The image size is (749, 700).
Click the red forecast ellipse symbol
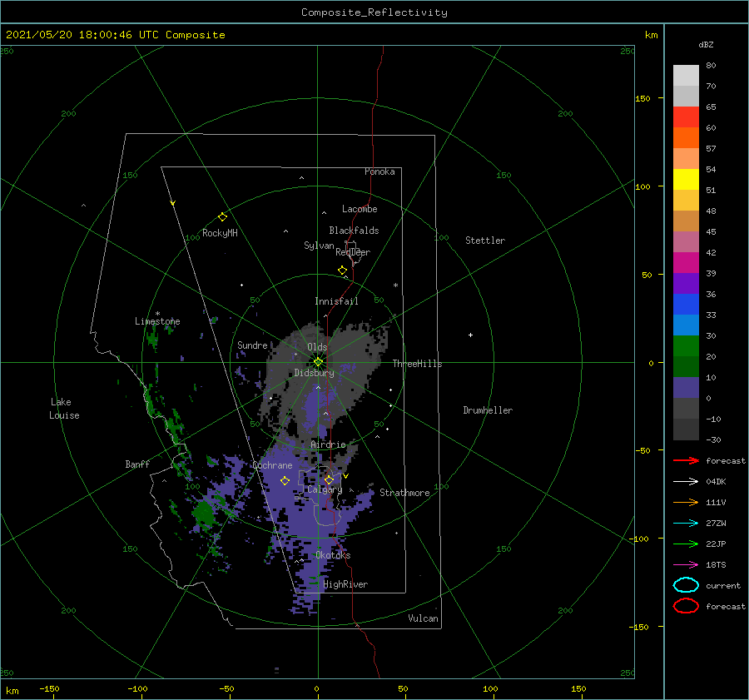686,606
